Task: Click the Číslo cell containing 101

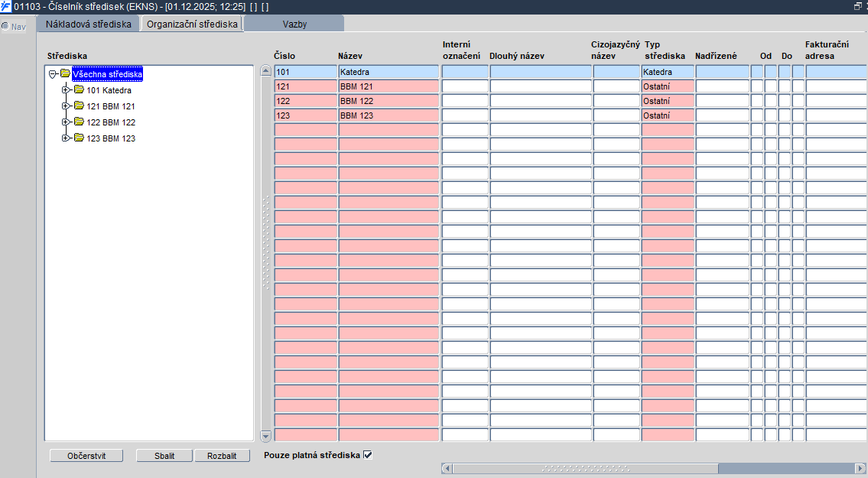Action: (x=306, y=71)
